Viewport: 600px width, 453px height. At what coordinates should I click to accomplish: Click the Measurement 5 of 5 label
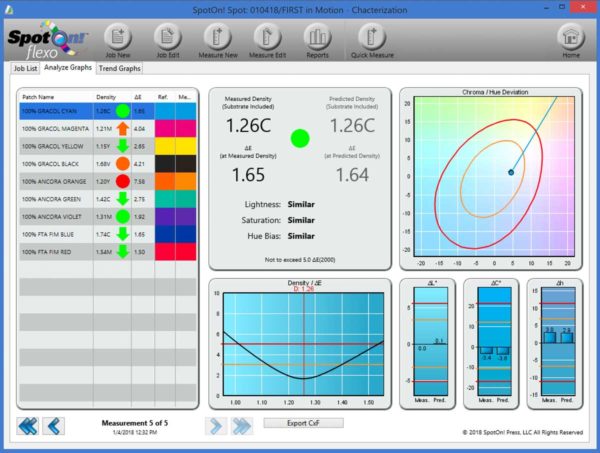click(x=135, y=423)
